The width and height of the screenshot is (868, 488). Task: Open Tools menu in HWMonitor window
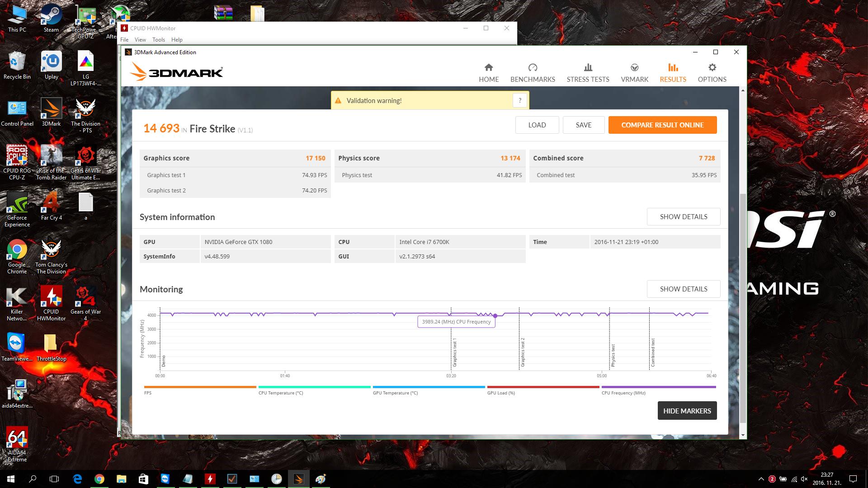[x=159, y=40]
